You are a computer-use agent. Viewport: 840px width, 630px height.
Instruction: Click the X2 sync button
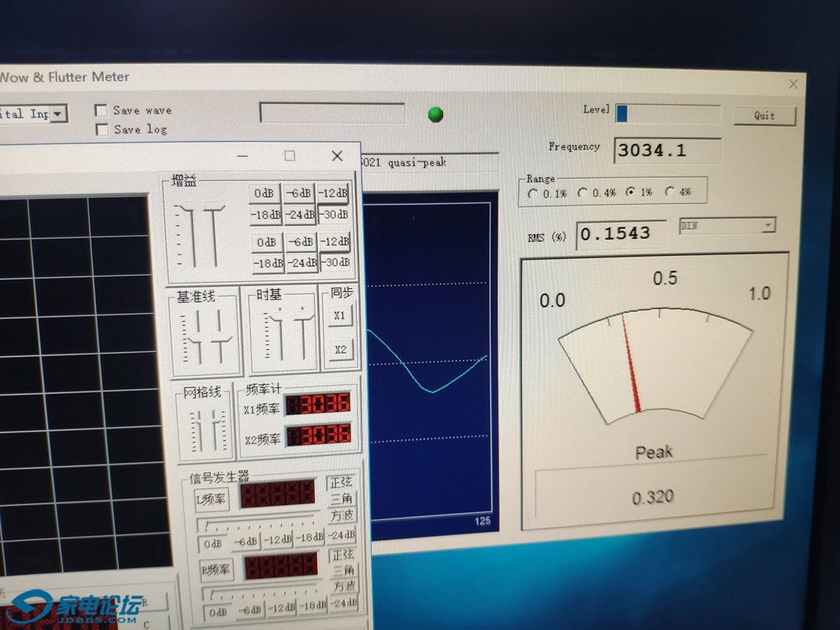[x=340, y=349]
